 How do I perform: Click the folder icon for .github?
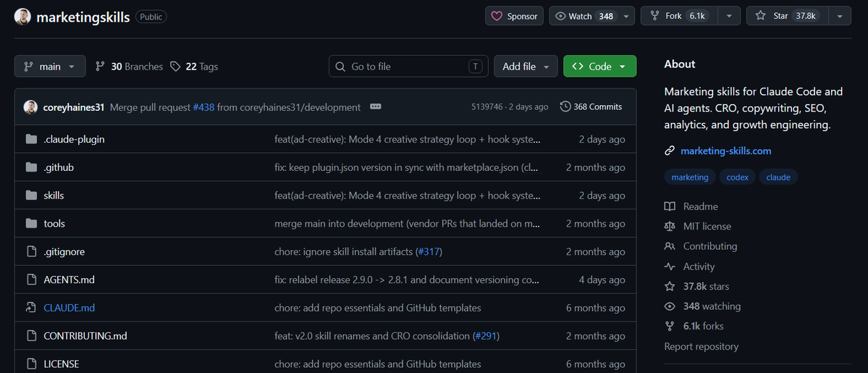point(31,167)
